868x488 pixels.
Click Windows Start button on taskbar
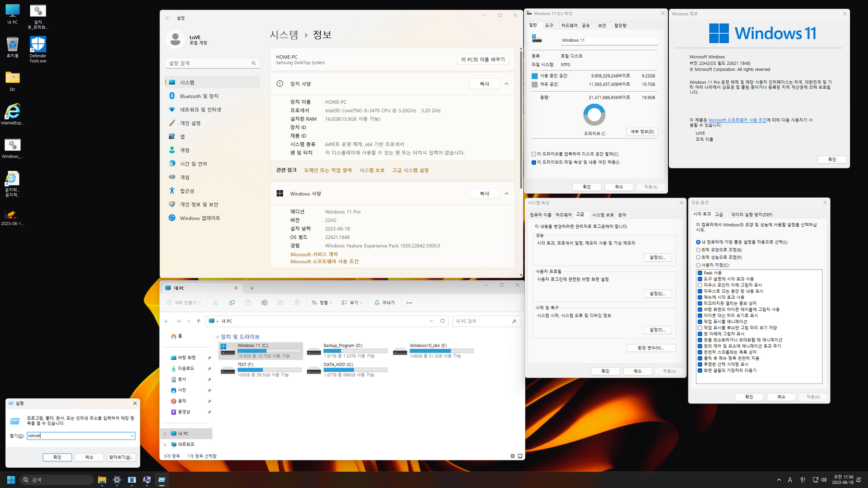[x=11, y=480]
